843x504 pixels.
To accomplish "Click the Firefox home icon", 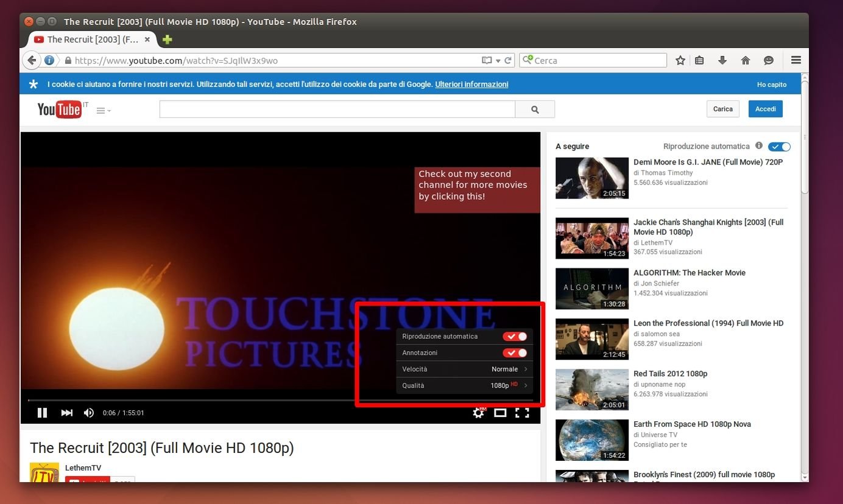I will 745,60.
